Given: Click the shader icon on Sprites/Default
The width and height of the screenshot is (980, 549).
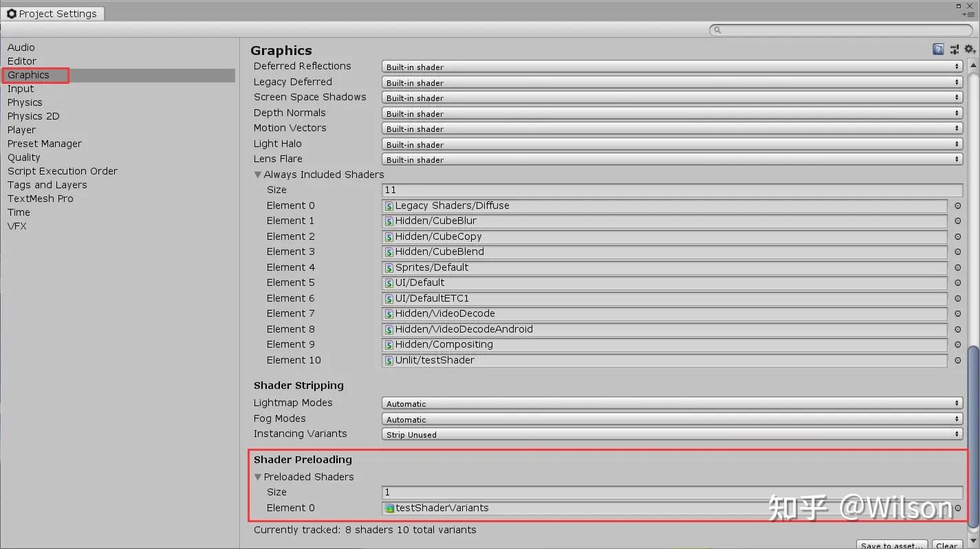Looking at the screenshot, I should [389, 267].
